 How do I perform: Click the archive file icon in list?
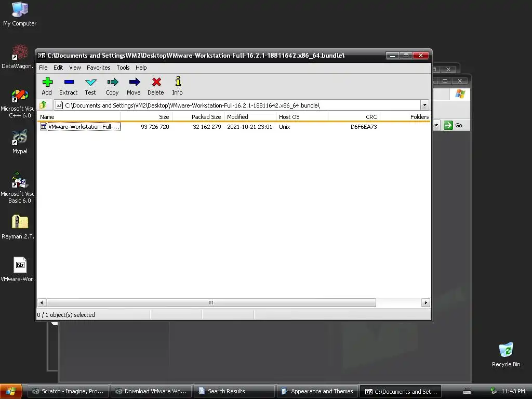pyautogui.click(x=44, y=127)
